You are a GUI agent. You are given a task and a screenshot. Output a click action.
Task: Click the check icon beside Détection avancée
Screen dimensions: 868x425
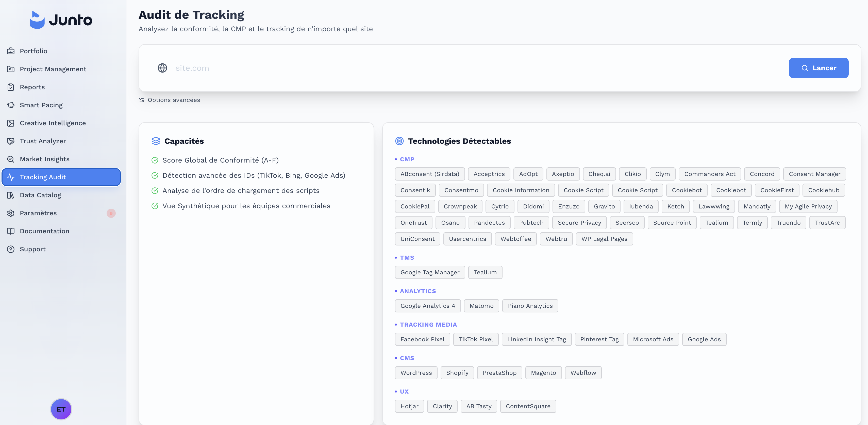pos(155,175)
